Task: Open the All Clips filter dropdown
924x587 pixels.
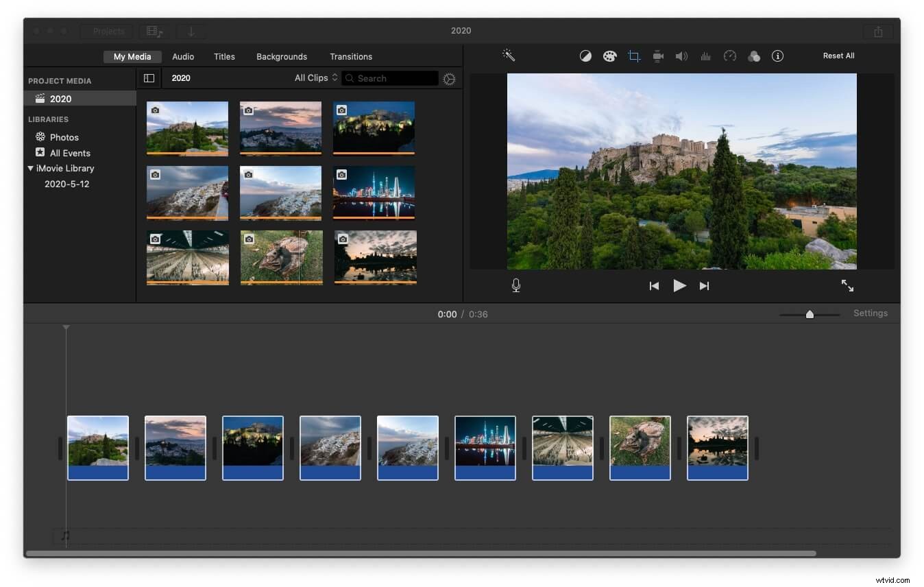Action: click(315, 77)
